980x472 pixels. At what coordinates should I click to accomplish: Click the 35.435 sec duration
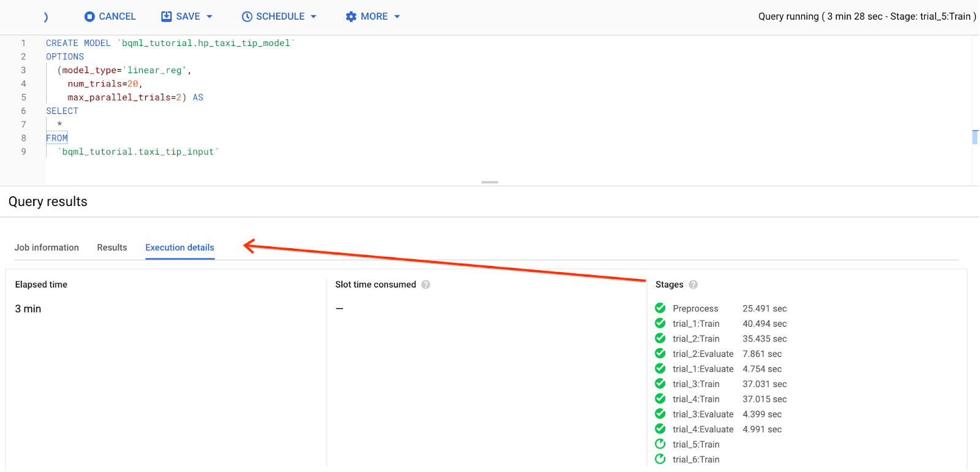coord(764,338)
